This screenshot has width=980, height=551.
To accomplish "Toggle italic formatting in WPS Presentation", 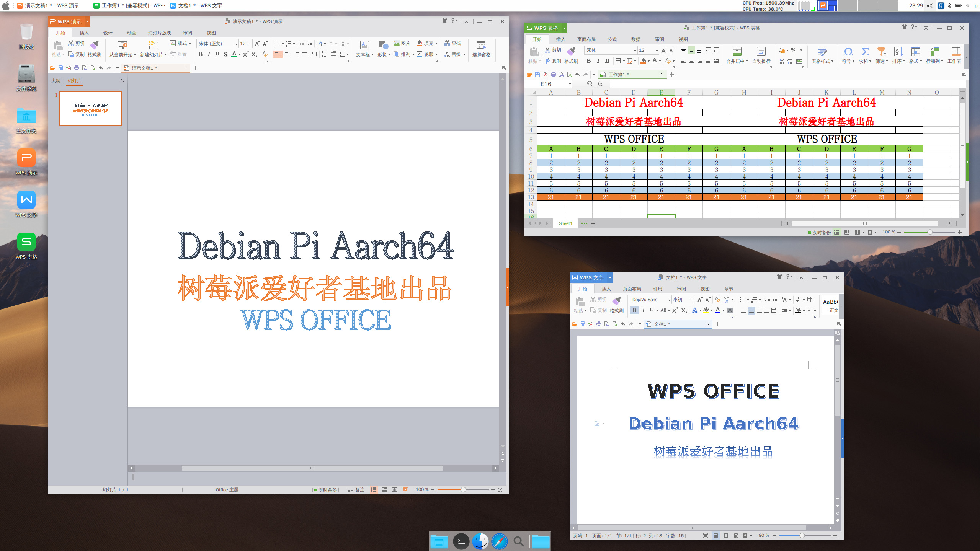I will pyautogui.click(x=209, y=54).
